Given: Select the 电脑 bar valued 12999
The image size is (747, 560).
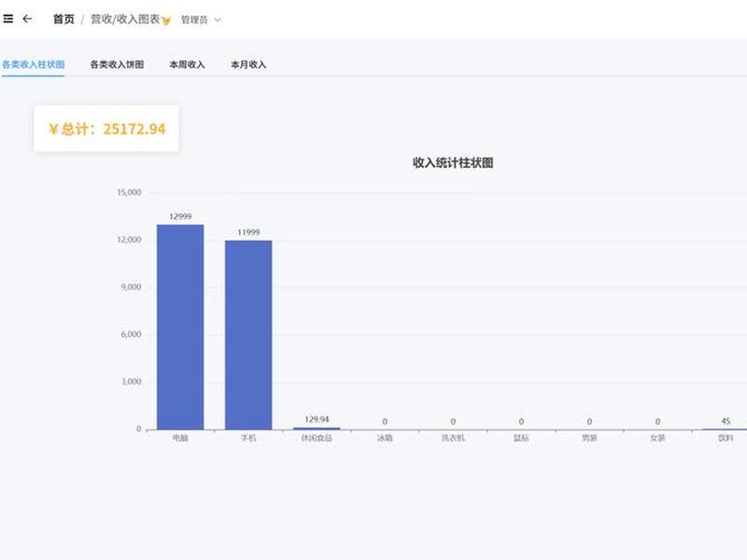Looking at the screenshot, I should coord(180,328).
